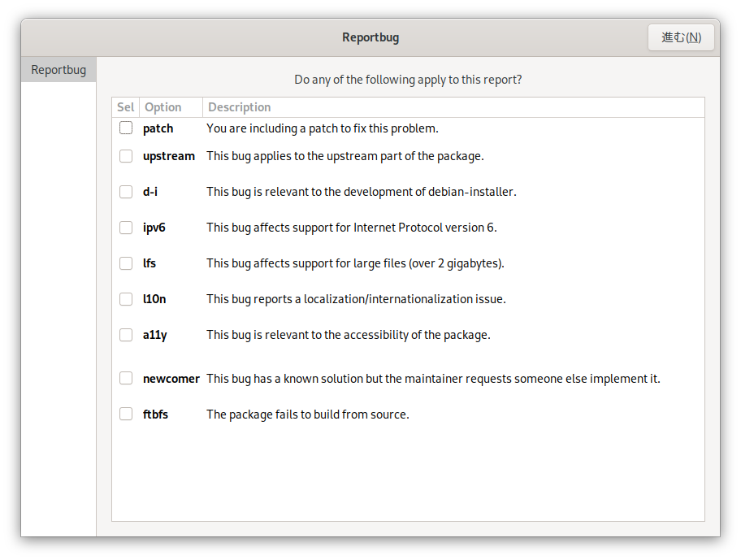The height and width of the screenshot is (560, 741).
Task: Enable the d-i tag checkbox
Action: (x=126, y=192)
